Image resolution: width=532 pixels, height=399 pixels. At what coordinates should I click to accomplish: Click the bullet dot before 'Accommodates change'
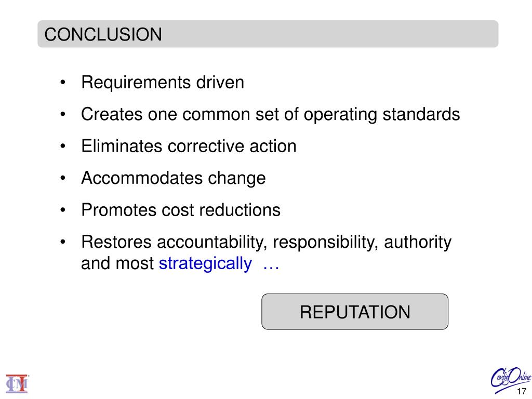(x=62, y=178)
